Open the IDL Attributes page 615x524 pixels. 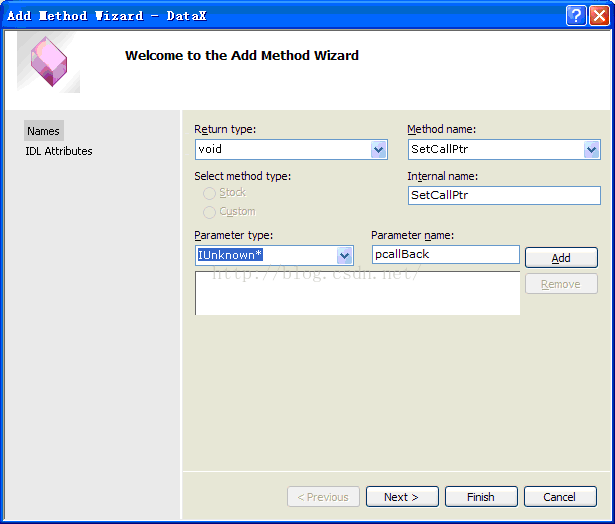tap(59, 151)
